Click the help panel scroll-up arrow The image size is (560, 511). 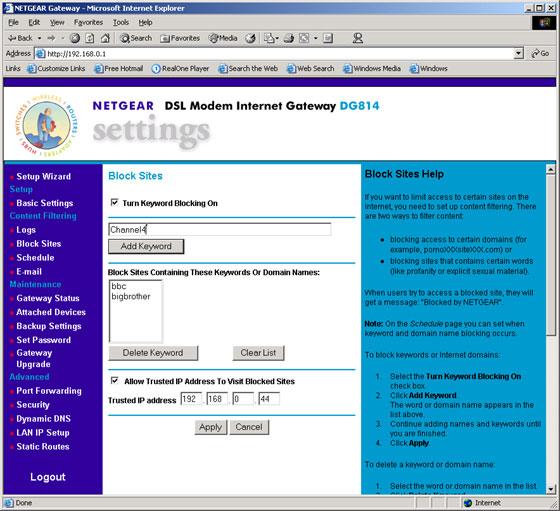551,169
